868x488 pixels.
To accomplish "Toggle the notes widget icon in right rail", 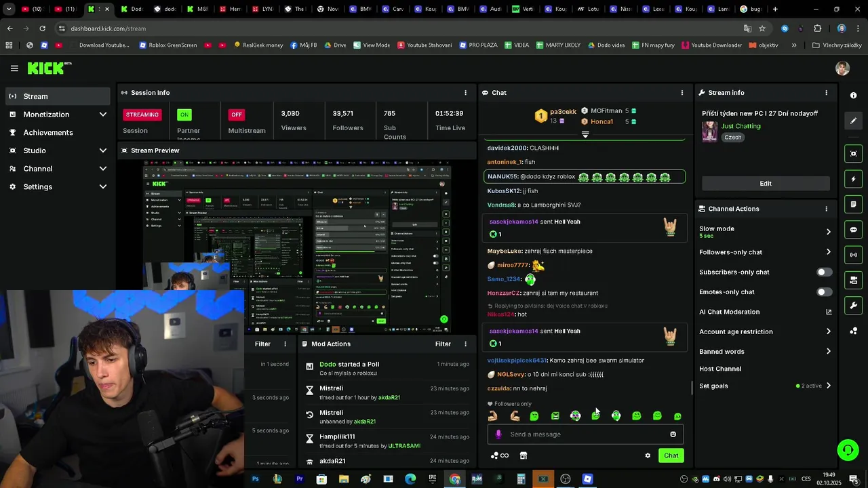I will click(854, 204).
